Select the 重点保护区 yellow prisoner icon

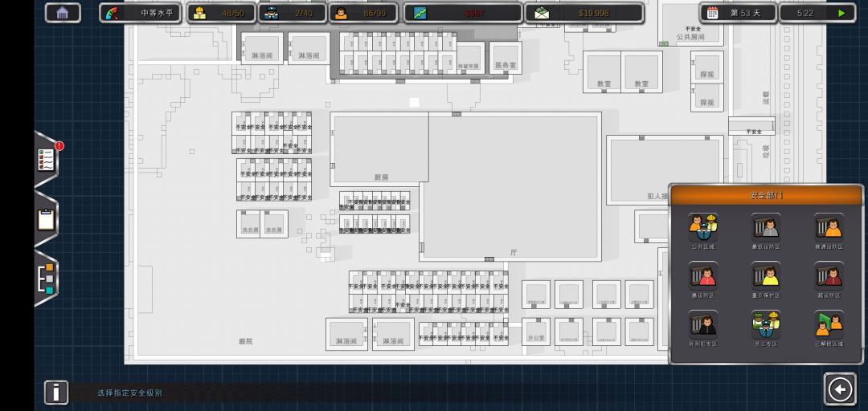pyautogui.click(x=766, y=275)
